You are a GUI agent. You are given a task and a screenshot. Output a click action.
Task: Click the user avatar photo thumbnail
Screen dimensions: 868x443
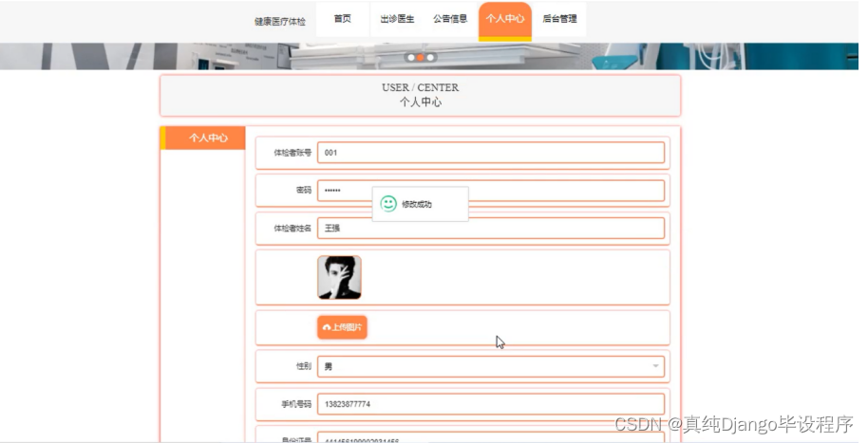pos(339,277)
